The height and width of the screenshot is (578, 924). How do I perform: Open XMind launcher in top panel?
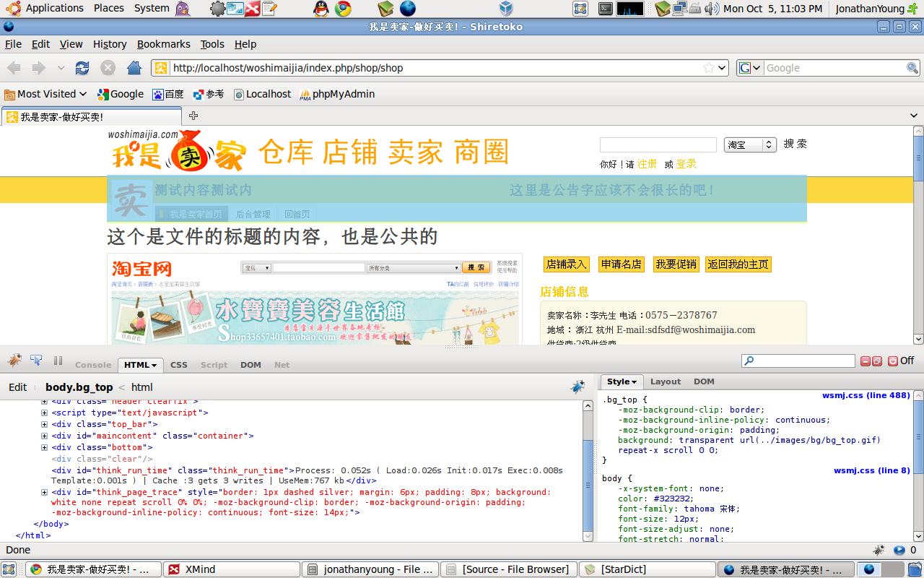click(x=252, y=9)
